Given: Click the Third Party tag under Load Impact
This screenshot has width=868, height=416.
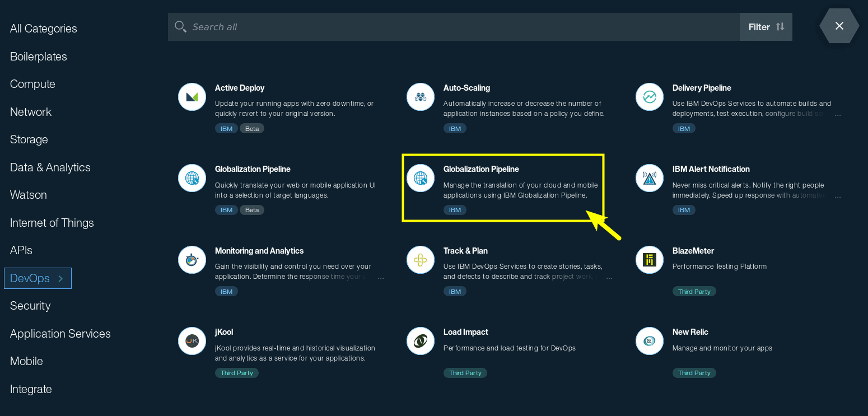Looking at the screenshot, I should point(465,373).
